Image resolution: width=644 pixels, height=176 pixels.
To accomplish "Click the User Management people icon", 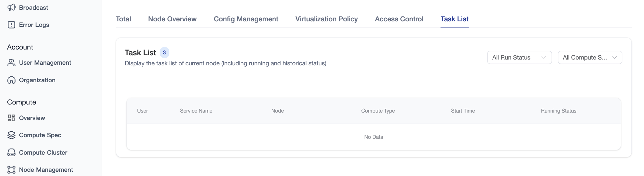I will (x=11, y=63).
